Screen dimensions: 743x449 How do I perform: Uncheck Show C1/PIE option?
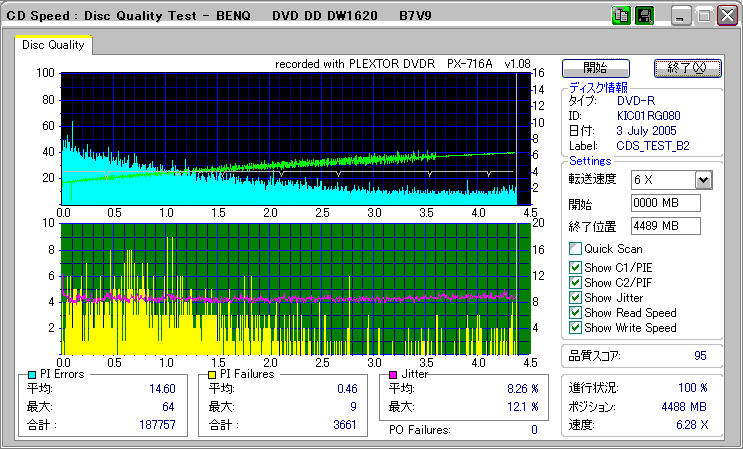[575, 267]
